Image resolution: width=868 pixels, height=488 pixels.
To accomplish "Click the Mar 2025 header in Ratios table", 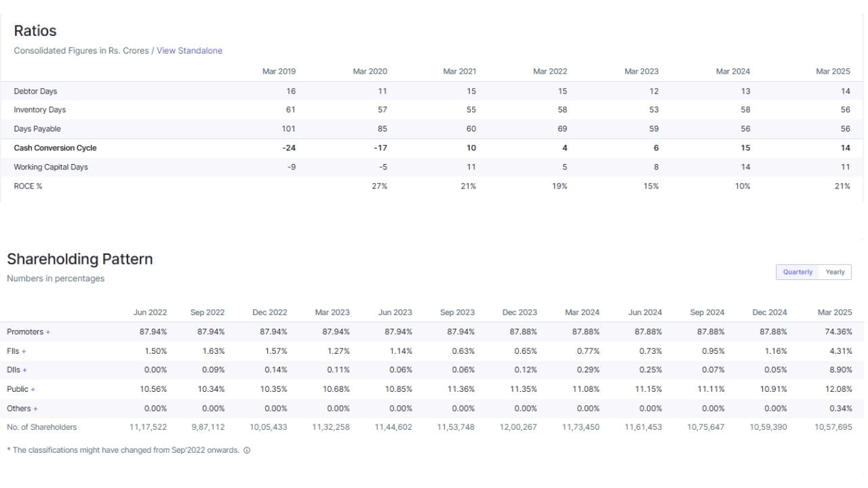I will tap(833, 71).
